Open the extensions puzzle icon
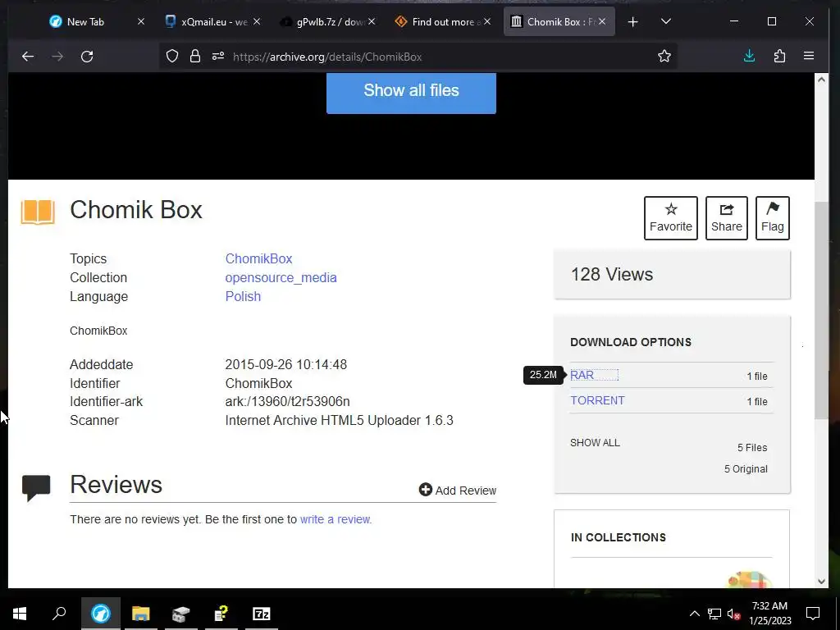The width and height of the screenshot is (840, 630). click(779, 57)
